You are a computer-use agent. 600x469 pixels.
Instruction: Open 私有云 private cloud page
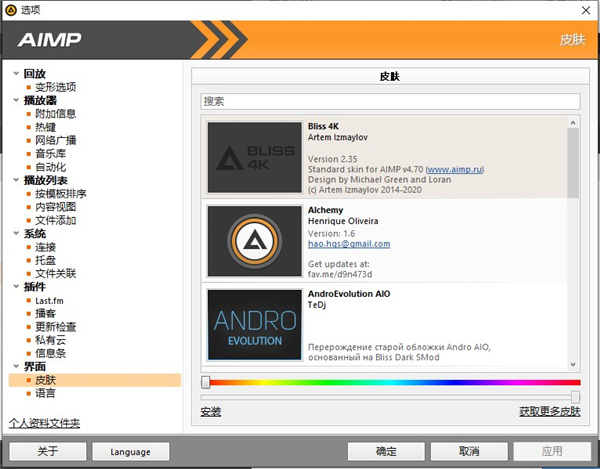[51, 340]
